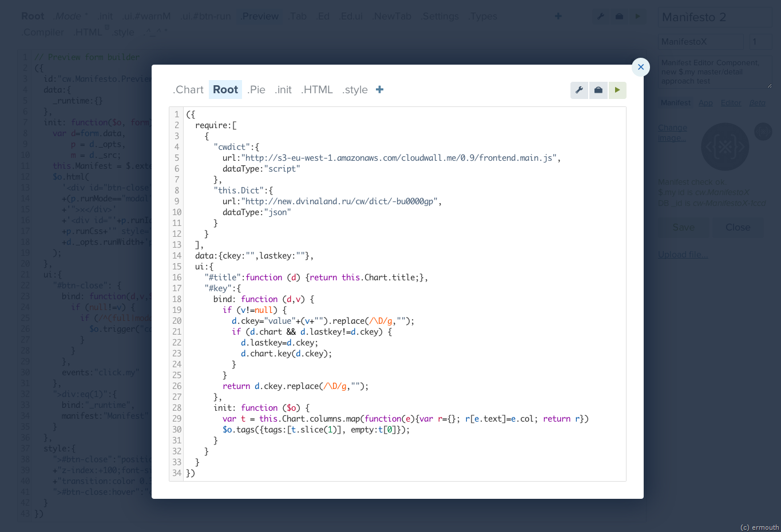
Task: Click the Save button in the right panel
Action: pos(684,228)
